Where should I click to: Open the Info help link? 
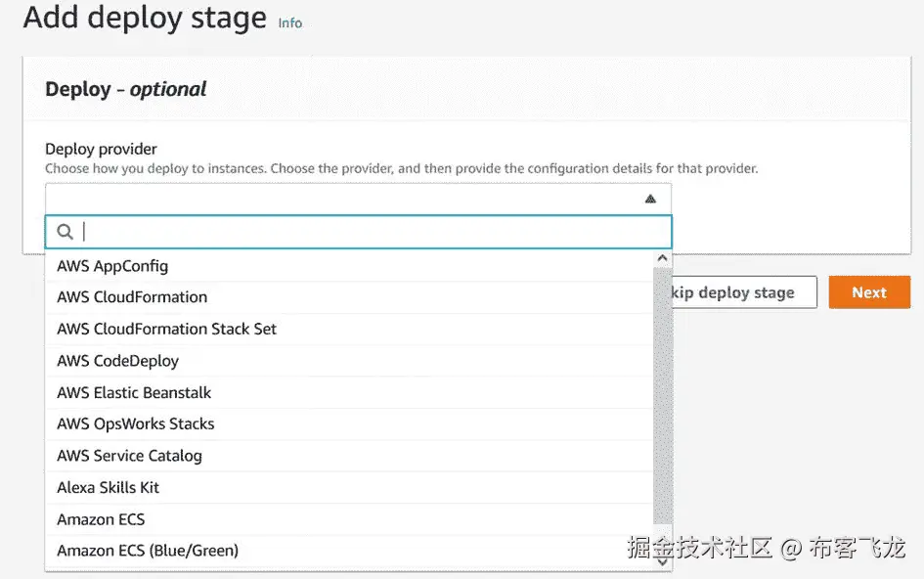click(290, 22)
